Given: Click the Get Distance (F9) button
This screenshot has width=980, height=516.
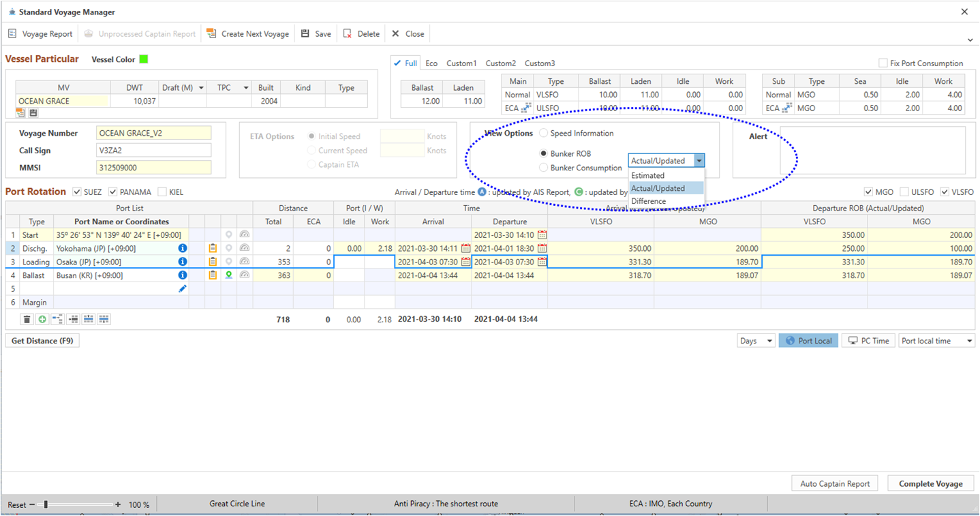Looking at the screenshot, I should point(42,341).
